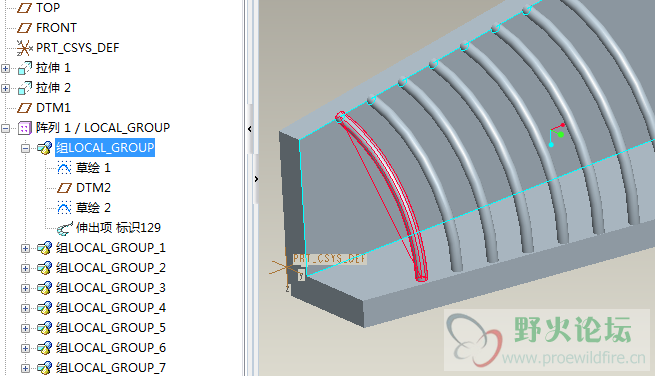Select the PRT_CSYS_DEF coordinate system icon
The height and width of the screenshot is (376, 655).
tap(24, 48)
